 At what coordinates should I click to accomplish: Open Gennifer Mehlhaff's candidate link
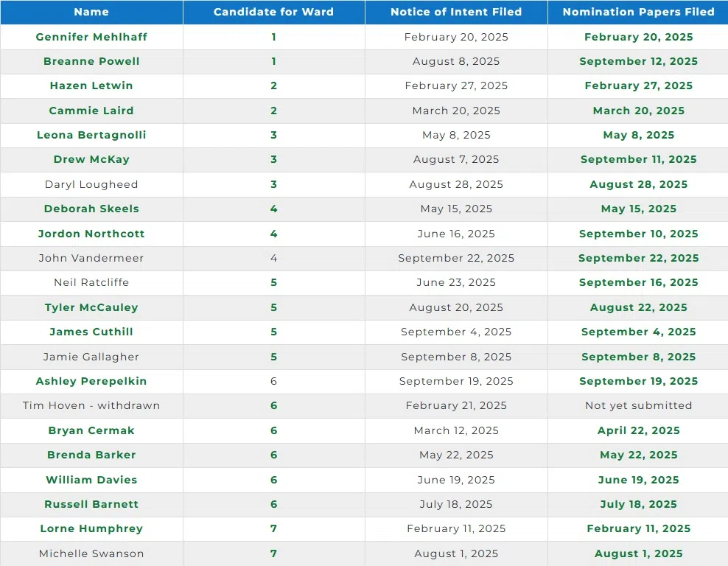click(x=91, y=37)
